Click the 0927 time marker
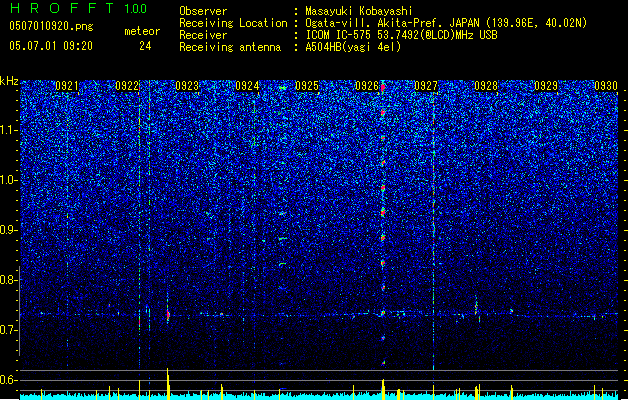The image size is (629, 400). pyautogui.click(x=426, y=86)
